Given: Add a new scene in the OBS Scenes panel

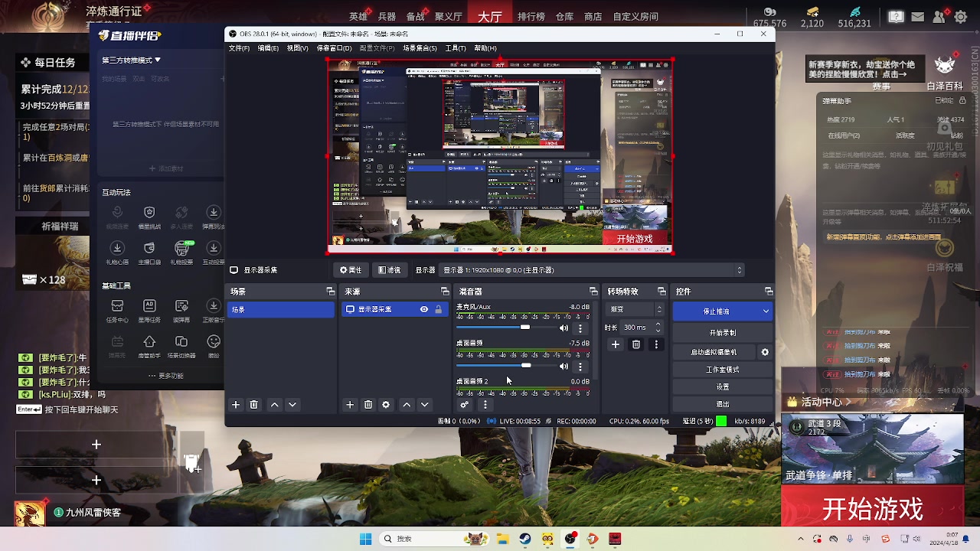Looking at the screenshot, I should 236,405.
